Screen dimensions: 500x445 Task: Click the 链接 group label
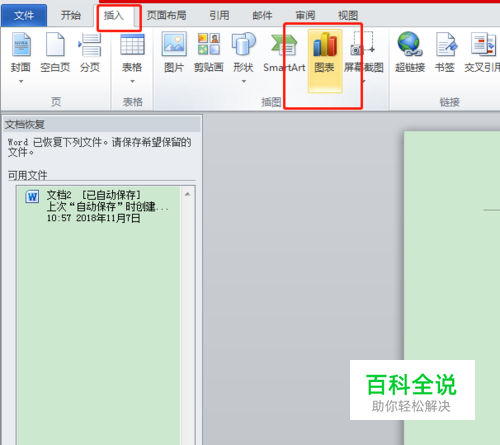(x=449, y=102)
